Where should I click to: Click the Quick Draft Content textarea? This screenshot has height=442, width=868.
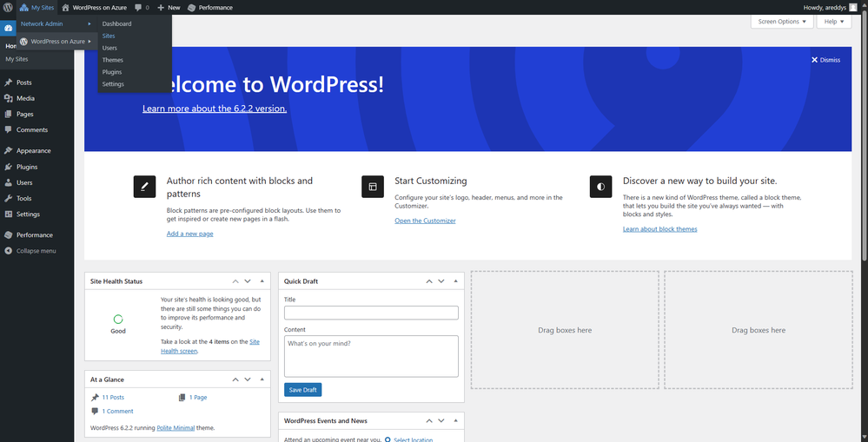372,356
